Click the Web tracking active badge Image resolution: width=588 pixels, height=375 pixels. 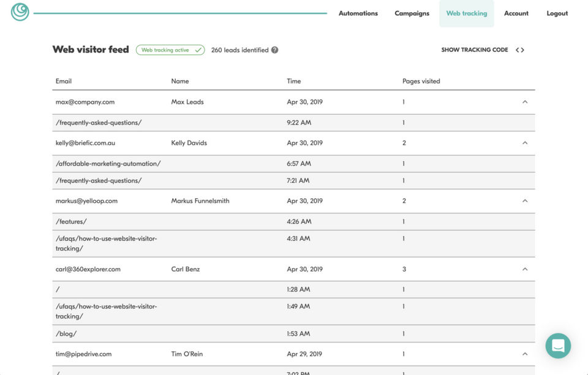(170, 50)
